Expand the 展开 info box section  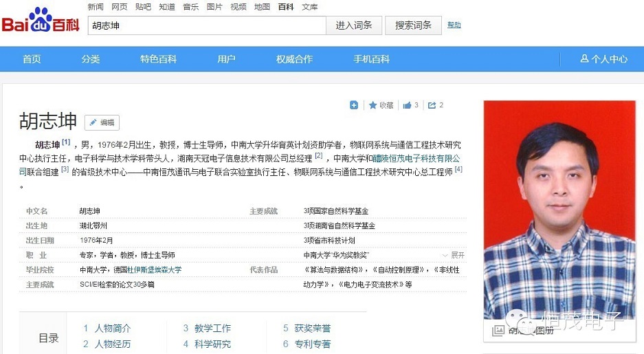point(454,255)
